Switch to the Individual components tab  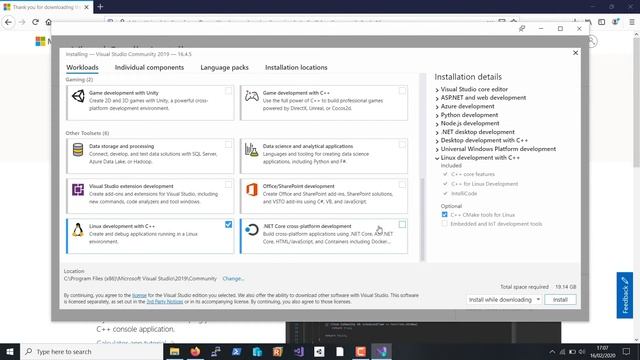(149, 67)
